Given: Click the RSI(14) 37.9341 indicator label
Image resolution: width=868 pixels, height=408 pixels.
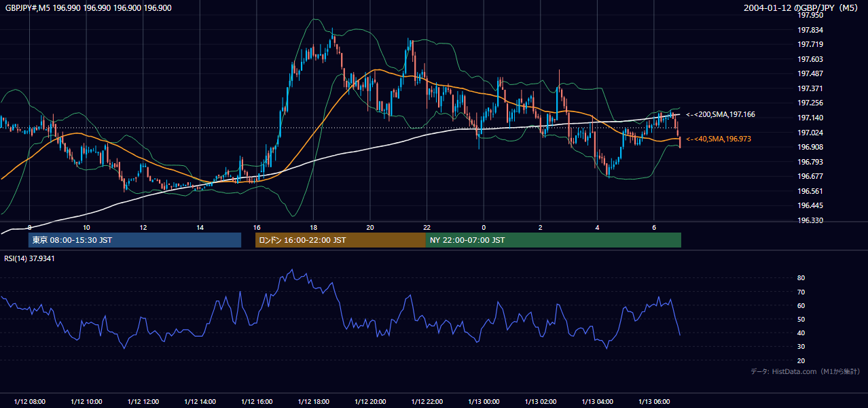Looking at the screenshot, I should (30, 258).
